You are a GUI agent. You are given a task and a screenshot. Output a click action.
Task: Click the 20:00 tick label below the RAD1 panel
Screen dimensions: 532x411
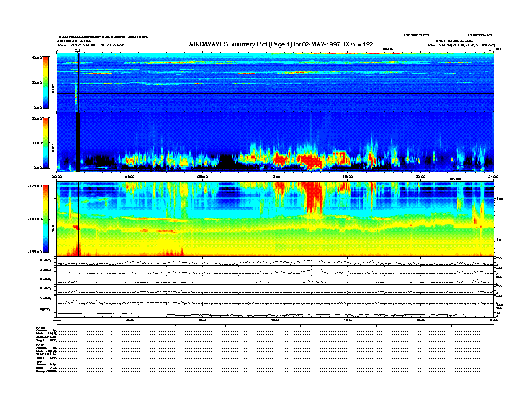420,177
